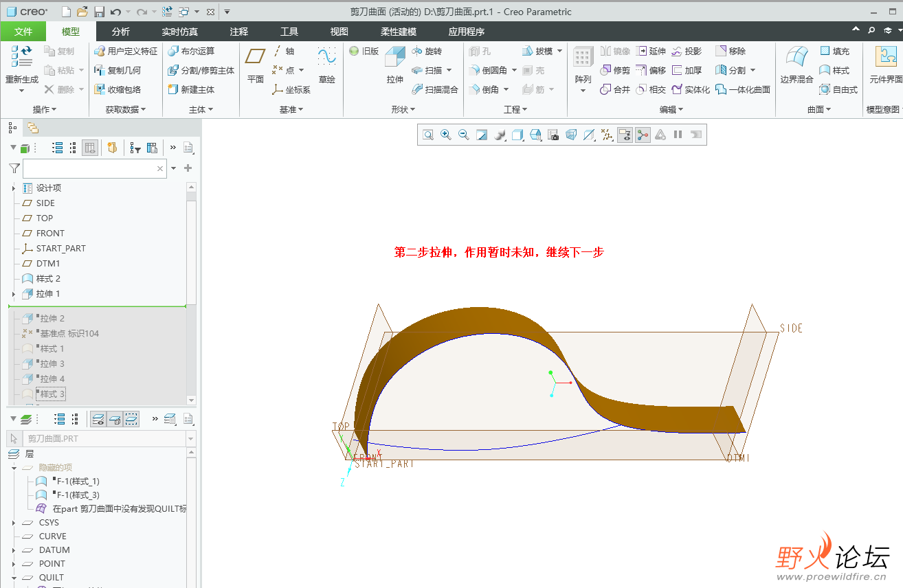Image resolution: width=903 pixels, height=588 pixels.
Task: Toggle the third highlighted layer toolbar button
Action: 132,419
